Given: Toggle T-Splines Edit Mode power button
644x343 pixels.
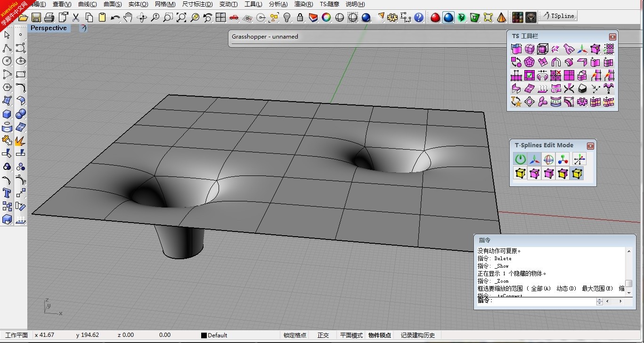Looking at the screenshot, I should [520, 159].
